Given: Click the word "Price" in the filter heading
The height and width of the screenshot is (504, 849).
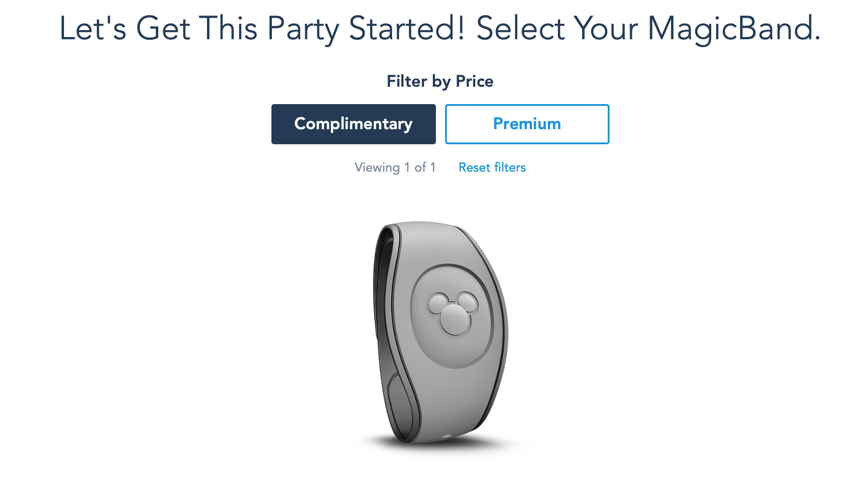Looking at the screenshot, I should click(x=474, y=81).
